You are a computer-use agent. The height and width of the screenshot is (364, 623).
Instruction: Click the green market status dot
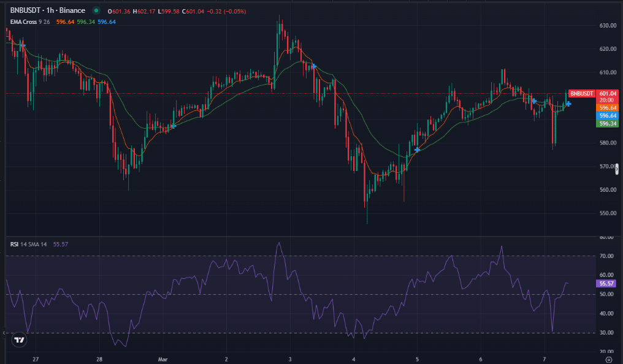(x=96, y=10)
